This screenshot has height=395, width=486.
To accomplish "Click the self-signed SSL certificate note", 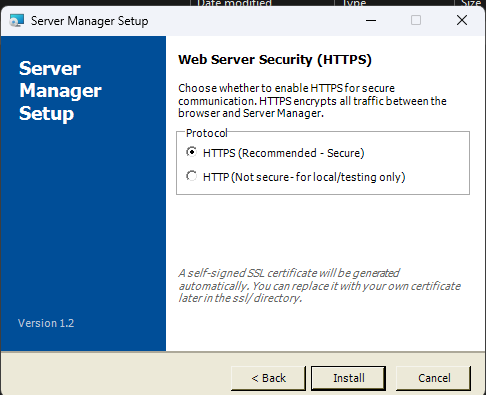I will click(x=319, y=285).
